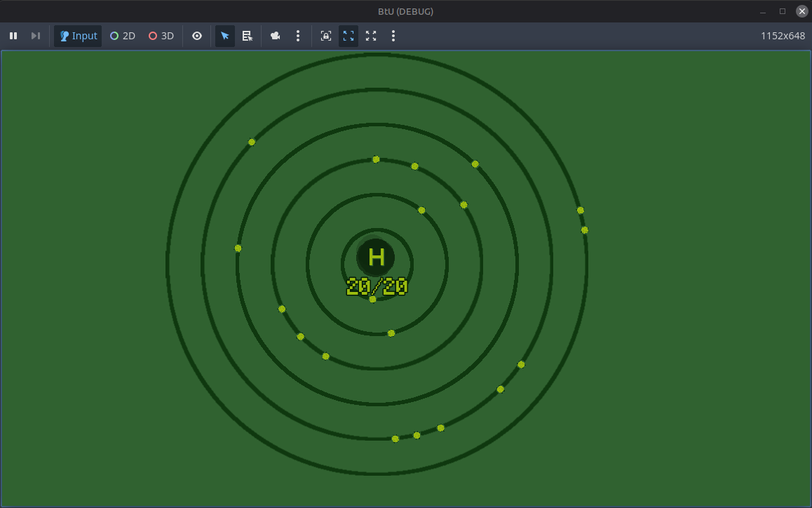Viewport: 812px width, 508px height.
Task: Open the camera options dots menu
Action: pyautogui.click(x=298, y=36)
